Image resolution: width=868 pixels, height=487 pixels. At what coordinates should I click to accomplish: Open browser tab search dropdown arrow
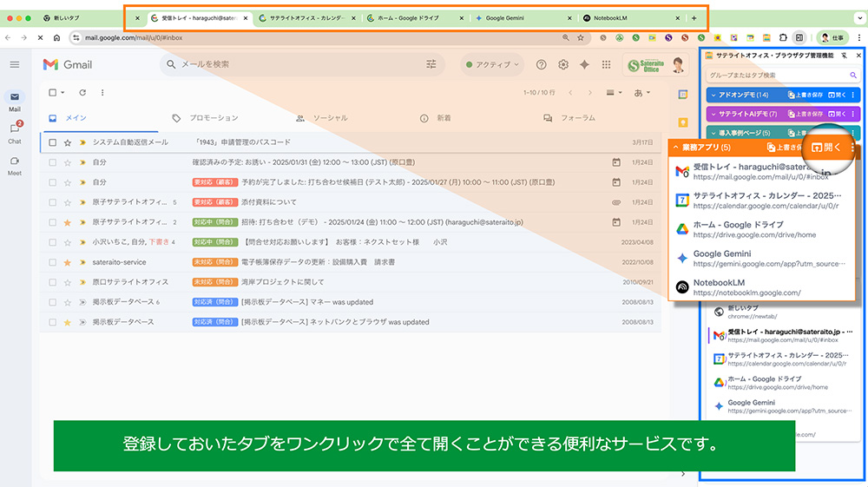(859, 17)
